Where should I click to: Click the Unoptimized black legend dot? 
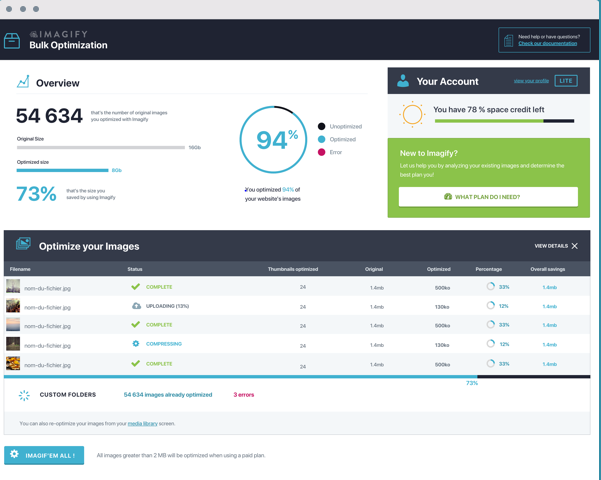tap(322, 126)
